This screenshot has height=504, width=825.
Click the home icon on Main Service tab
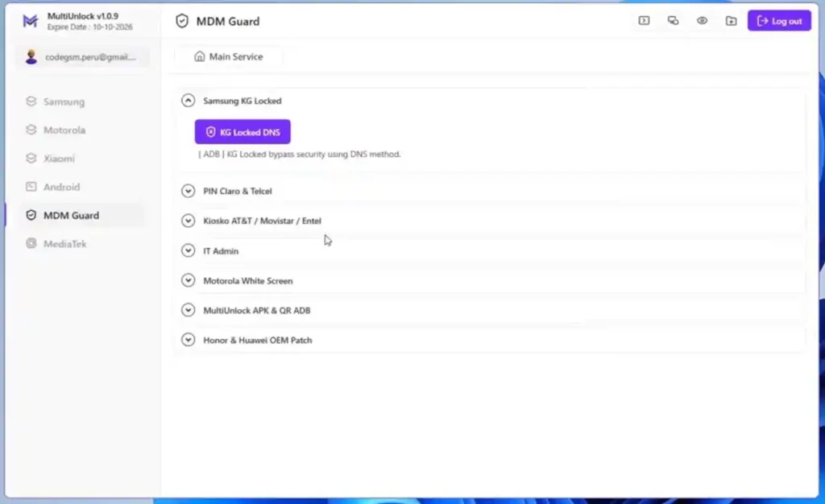click(x=200, y=56)
